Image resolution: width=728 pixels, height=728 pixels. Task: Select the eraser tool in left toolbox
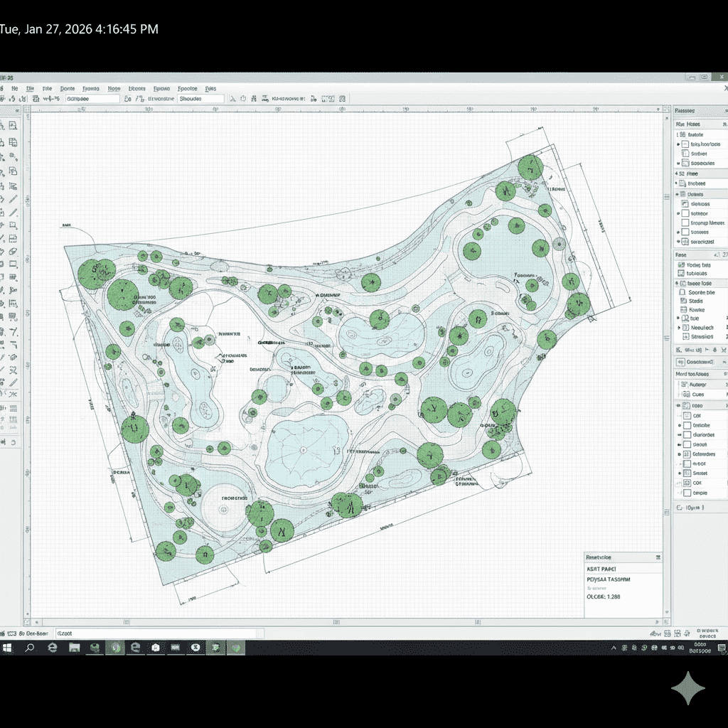coord(12,251)
